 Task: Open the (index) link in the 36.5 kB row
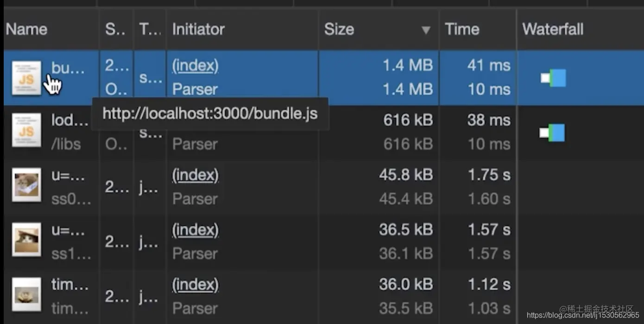point(195,230)
